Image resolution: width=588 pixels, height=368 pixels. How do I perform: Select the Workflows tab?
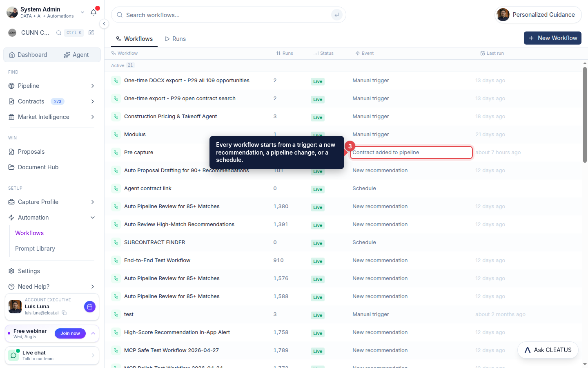pos(134,39)
